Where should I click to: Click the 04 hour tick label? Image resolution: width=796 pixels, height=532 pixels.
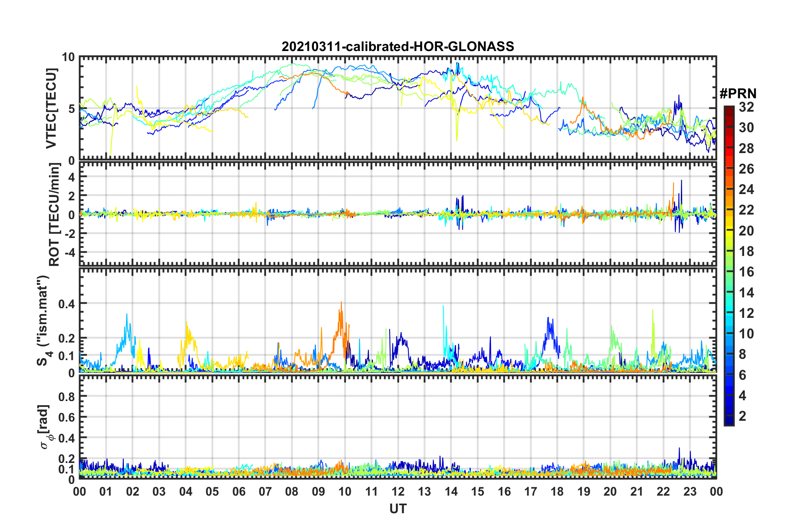(x=186, y=491)
